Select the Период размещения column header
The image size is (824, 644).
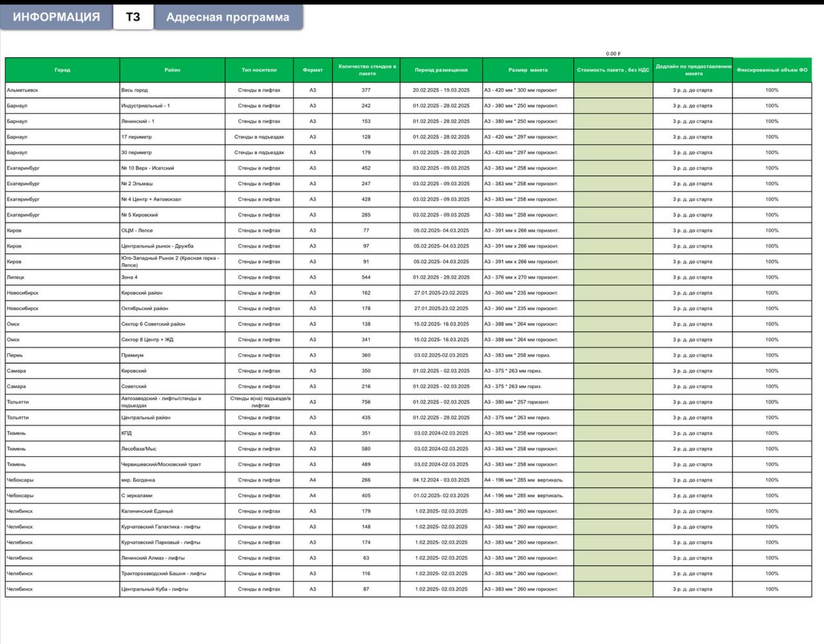coord(441,69)
